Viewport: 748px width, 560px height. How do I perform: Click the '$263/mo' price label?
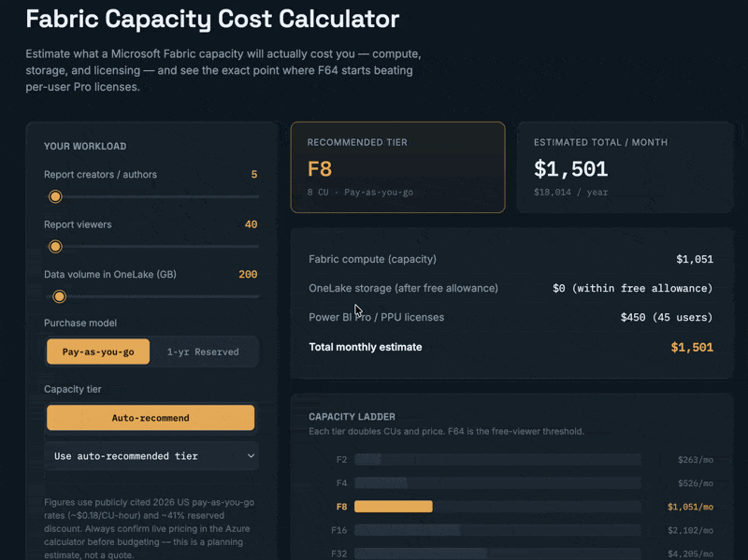pos(696,460)
